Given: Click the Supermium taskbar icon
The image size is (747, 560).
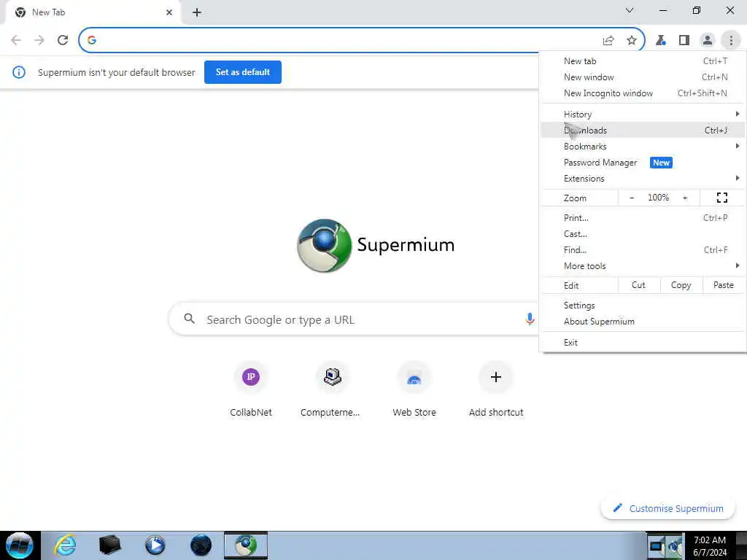Looking at the screenshot, I should click(x=246, y=545).
